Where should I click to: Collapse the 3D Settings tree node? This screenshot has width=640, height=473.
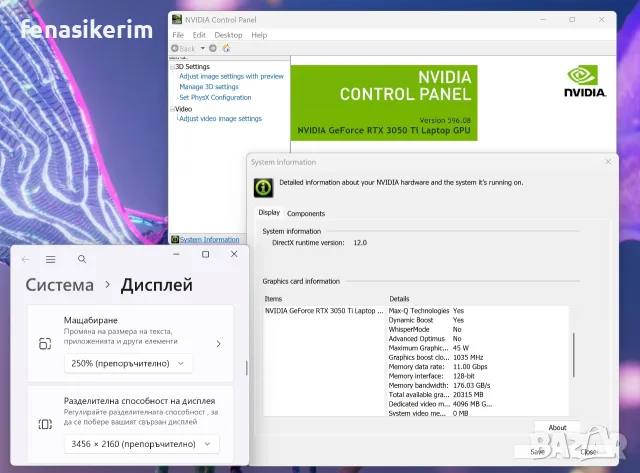pos(173,67)
